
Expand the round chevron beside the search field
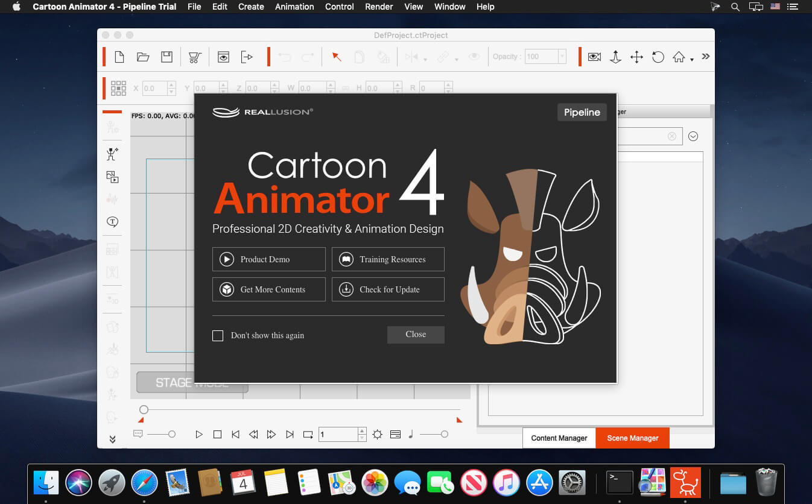tap(693, 136)
